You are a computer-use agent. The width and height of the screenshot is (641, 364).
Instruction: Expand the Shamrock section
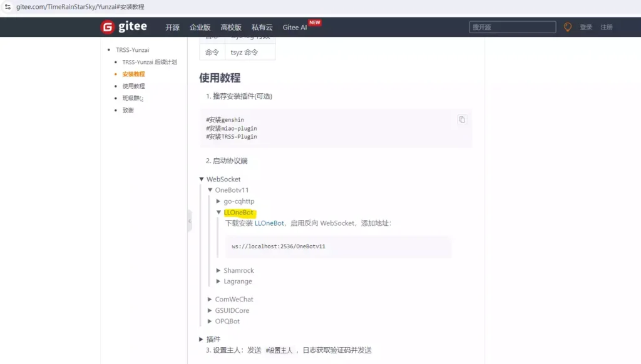click(218, 270)
